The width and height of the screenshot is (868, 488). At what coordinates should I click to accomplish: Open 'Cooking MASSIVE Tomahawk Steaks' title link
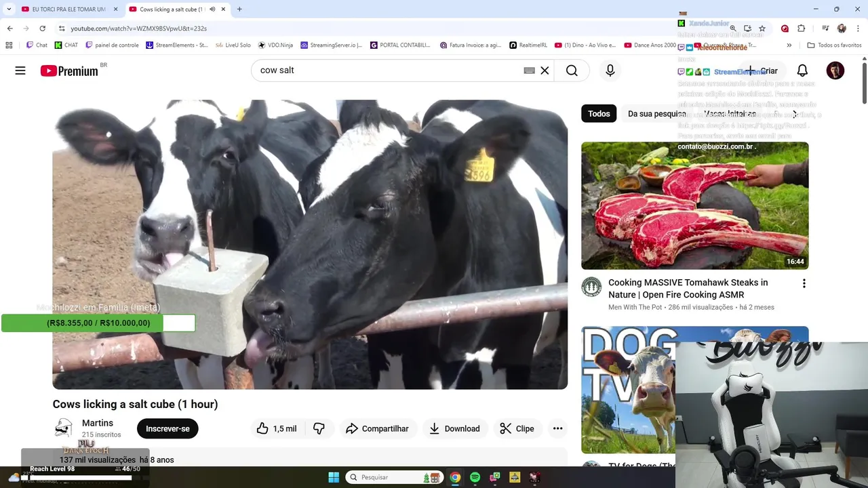[688, 289]
